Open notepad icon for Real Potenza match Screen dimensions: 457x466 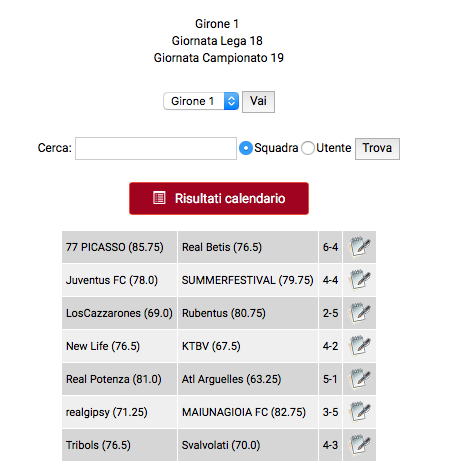point(359,379)
